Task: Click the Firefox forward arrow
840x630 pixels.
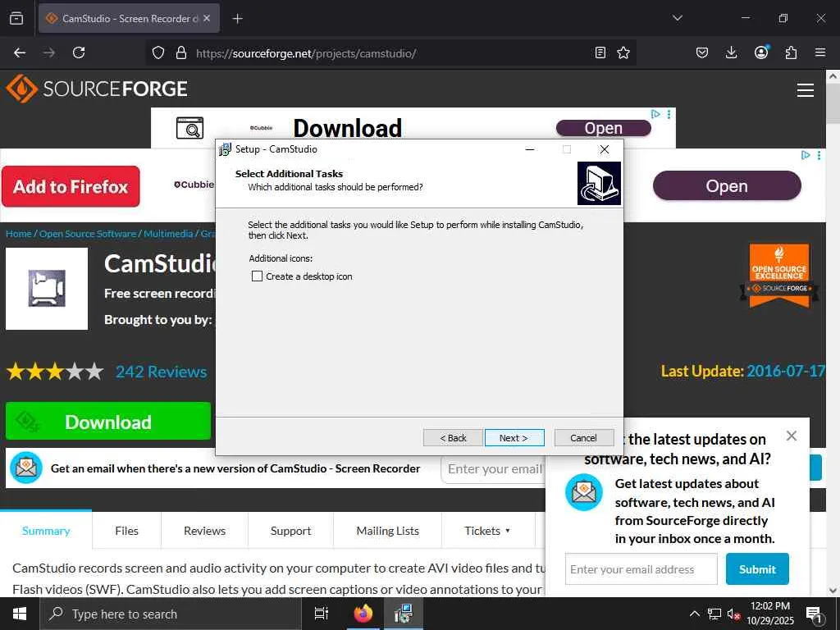Action: click(49, 52)
